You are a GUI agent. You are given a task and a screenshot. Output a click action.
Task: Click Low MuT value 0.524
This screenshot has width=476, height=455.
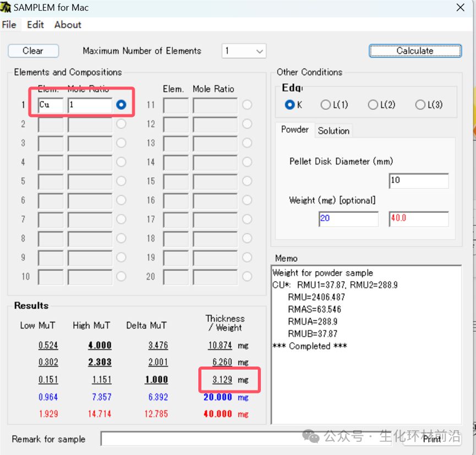point(48,346)
